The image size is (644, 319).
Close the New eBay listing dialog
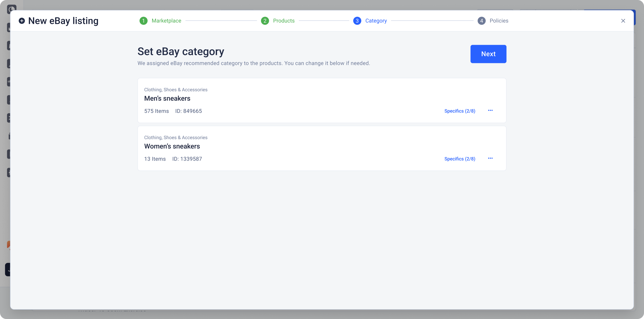623,21
